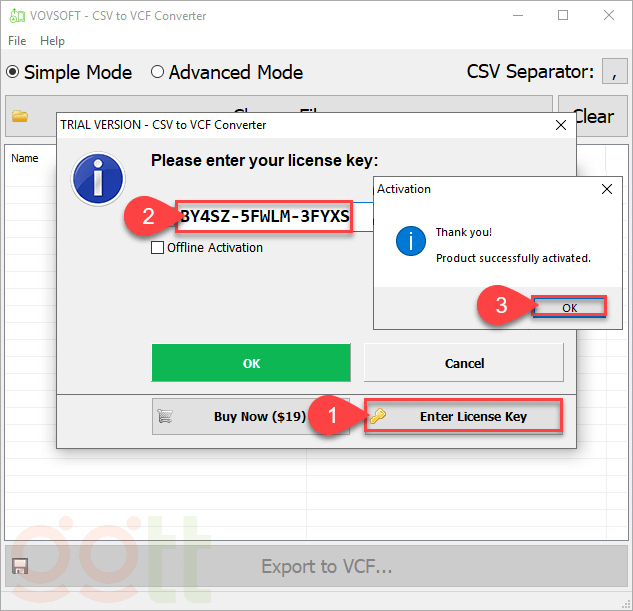Click Cancel in the license dialog
Viewport: 633px width, 611px height.
click(x=463, y=363)
